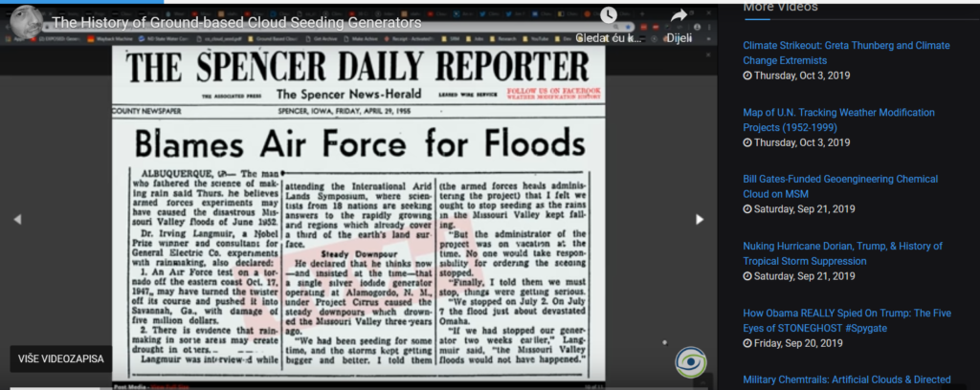Image resolution: width=980 pixels, height=390 pixels.
Task: Open 'Climate Strikeout: Greta Thunberg and Climate Change Extremists'
Action: (846, 53)
